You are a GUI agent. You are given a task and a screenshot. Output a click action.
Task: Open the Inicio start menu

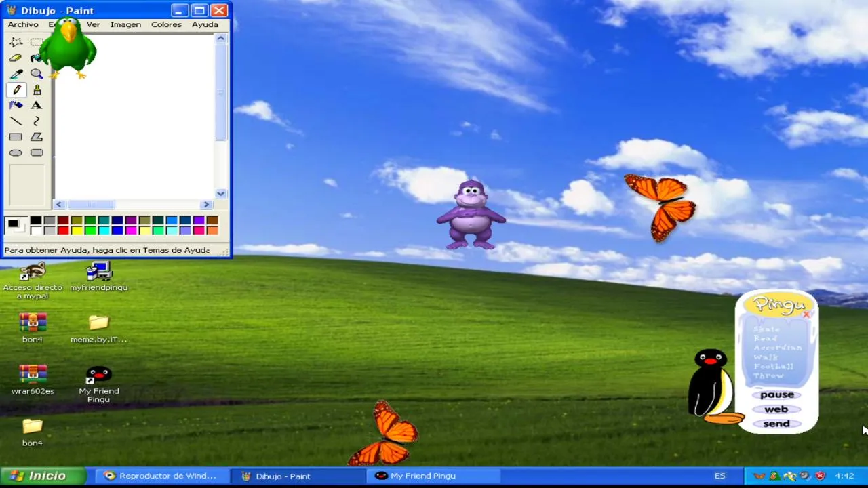point(43,476)
